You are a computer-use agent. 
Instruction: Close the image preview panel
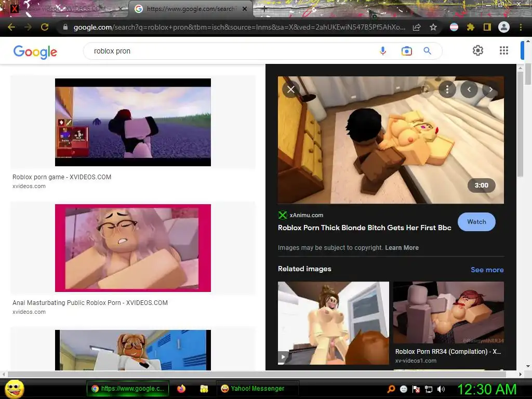coord(291,89)
